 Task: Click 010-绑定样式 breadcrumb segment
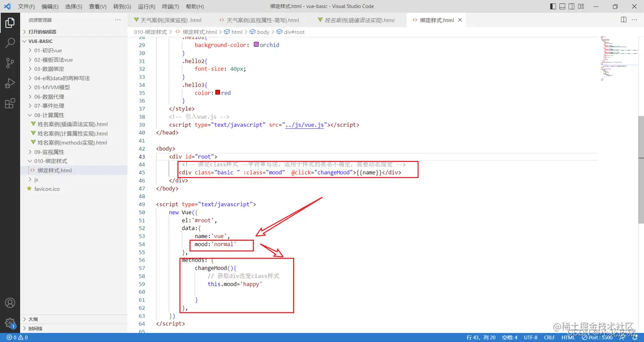tap(150, 32)
